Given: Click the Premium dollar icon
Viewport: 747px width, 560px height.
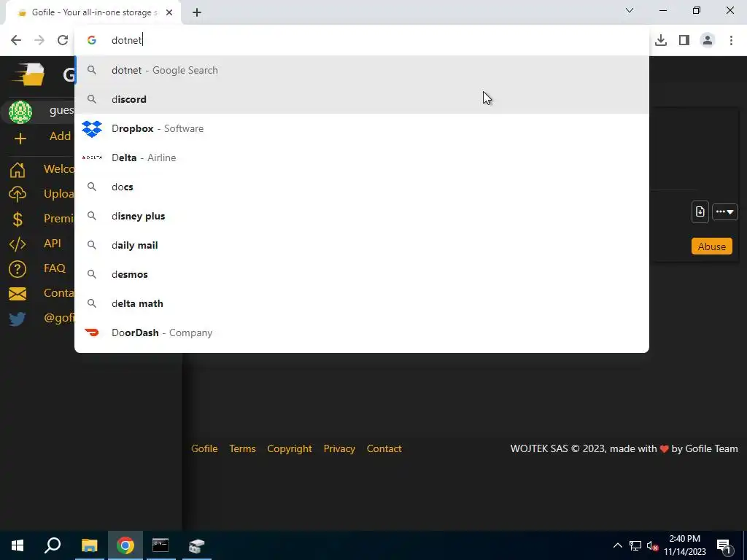Looking at the screenshot, I should (x=18, y=219).
